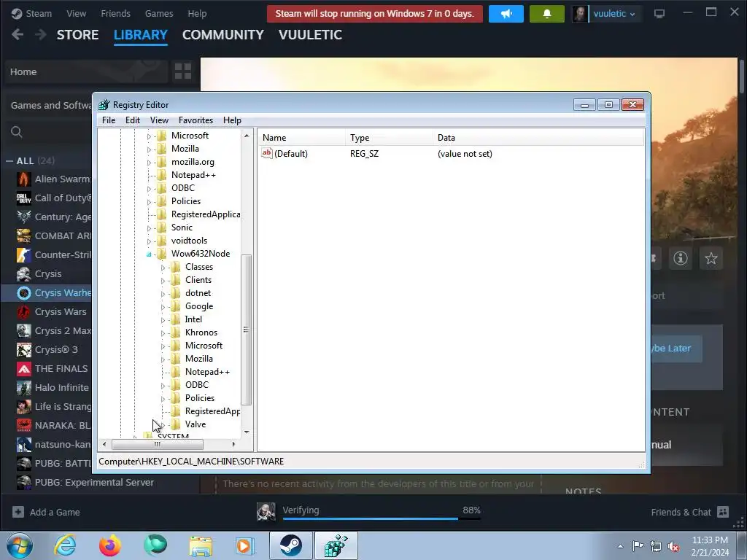Click the Name column header
The width and height of the screenshot is (747, 560).
301,138
